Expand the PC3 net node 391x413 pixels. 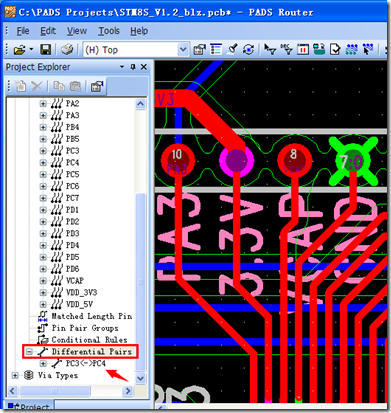pyautogui.click(x=43, y=151)
